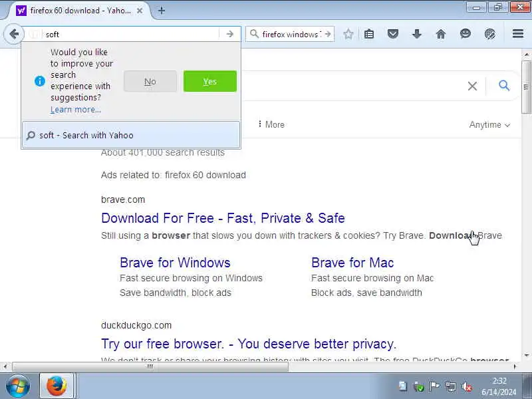The height and width of the screenshot is (399, 532).
Task: Click the Go arrow in the address bar
Action: pyautogui.click(x=229, y=34)
